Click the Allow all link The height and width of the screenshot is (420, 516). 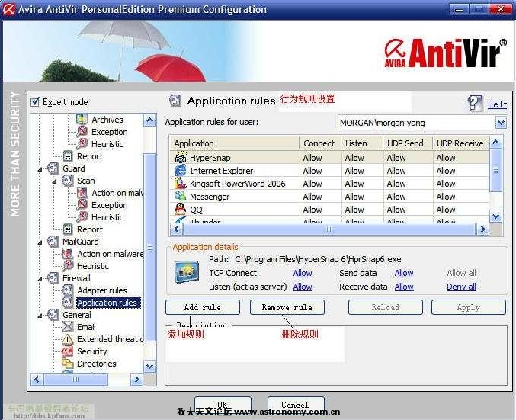pyautogui.click(x=461, y=273)
